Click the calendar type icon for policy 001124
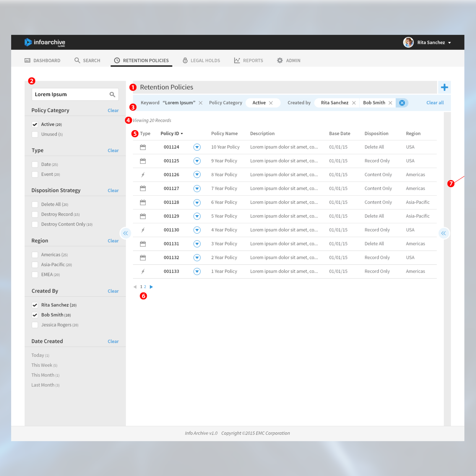Image resolution: width=476 pixels, height=476 pixels. coord(143,147)
